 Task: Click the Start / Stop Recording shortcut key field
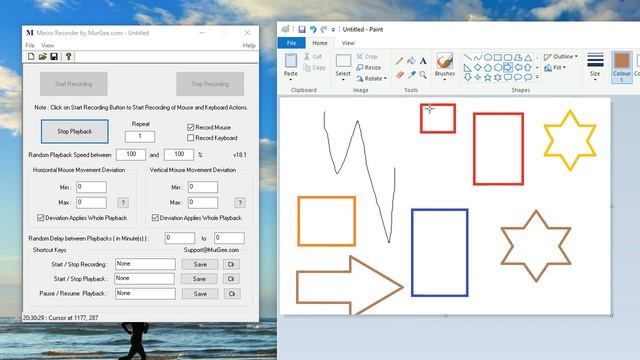click(145, 264)
